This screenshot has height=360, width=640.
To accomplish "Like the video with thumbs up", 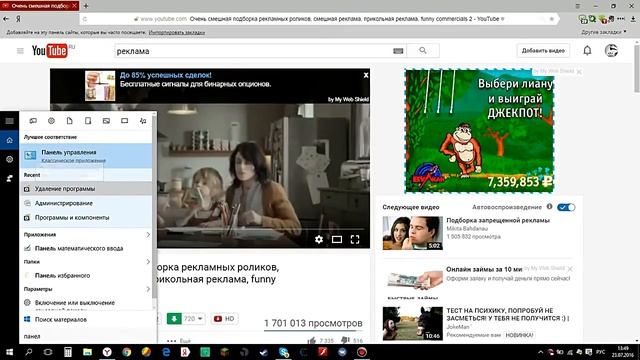I will (x=311, y=340).
